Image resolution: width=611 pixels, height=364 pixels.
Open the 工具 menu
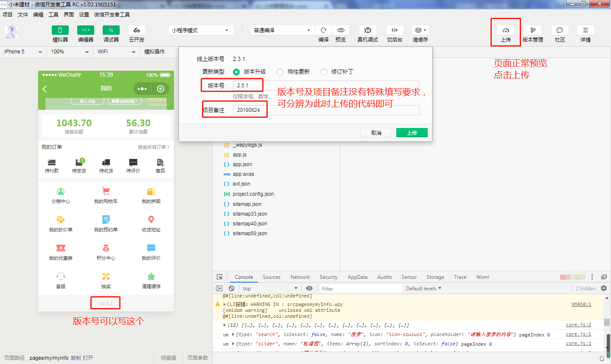[x=53, y=14]
